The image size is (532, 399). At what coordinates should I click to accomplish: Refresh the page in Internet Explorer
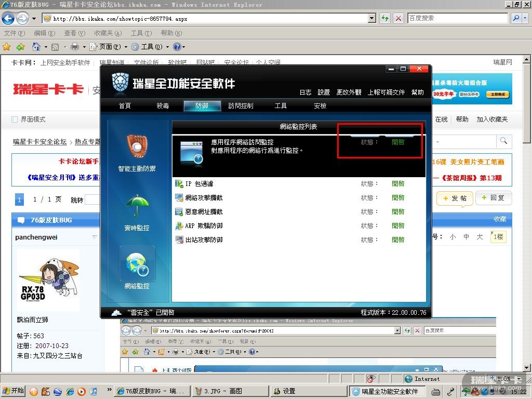pyautogui.click(x=385, y=18)
